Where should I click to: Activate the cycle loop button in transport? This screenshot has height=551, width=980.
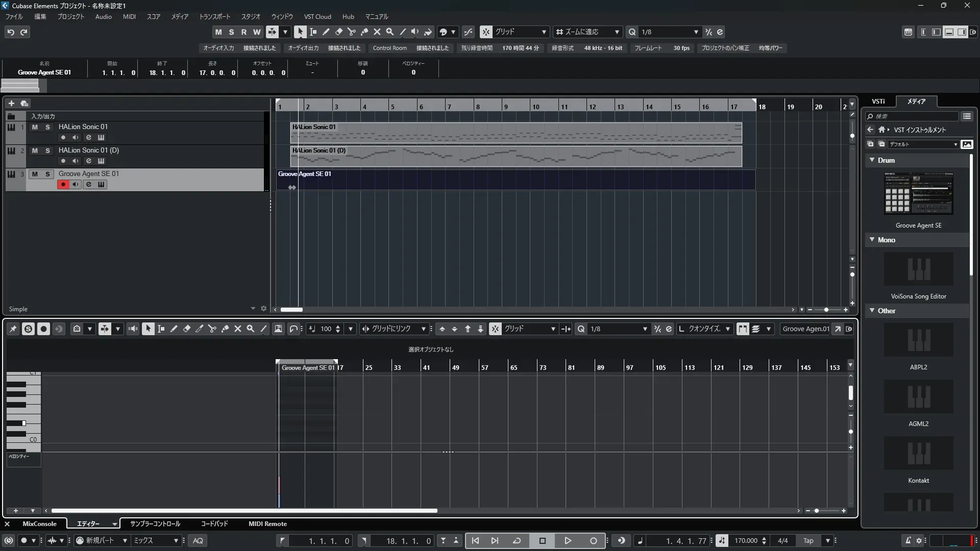517,541
